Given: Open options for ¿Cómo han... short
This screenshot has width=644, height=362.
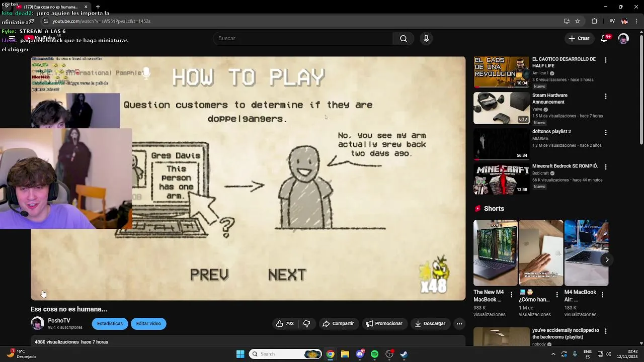Looking at the screenshot, I should [557, 295].
